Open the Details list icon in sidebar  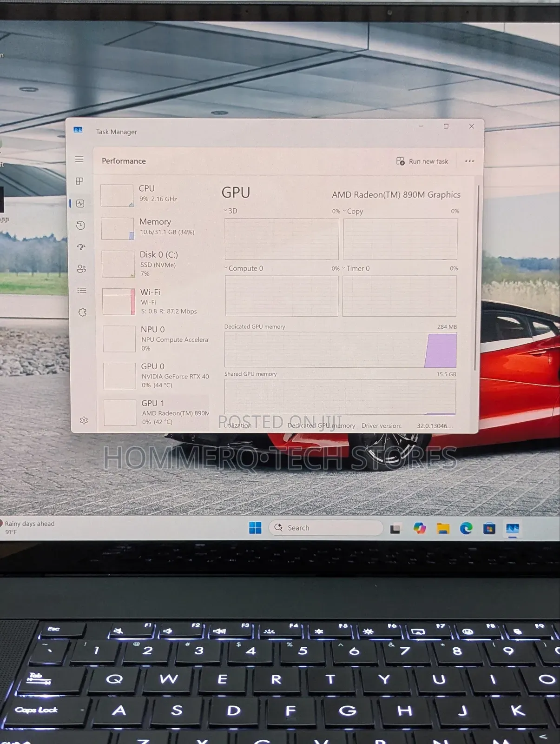click(82, 291)
